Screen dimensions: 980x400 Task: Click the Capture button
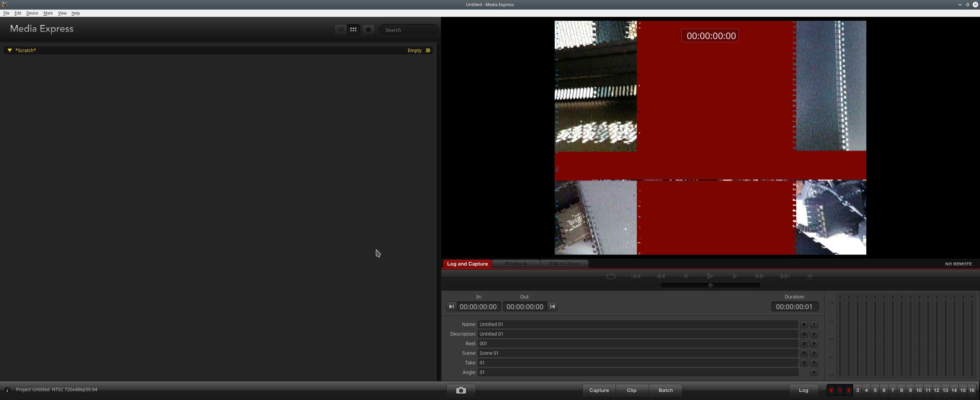599,390
